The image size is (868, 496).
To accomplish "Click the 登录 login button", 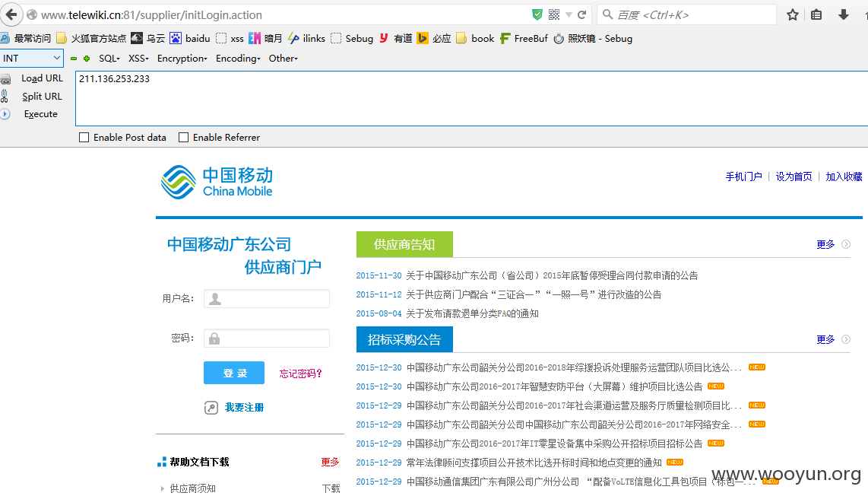I will click(x=234, y=373).
